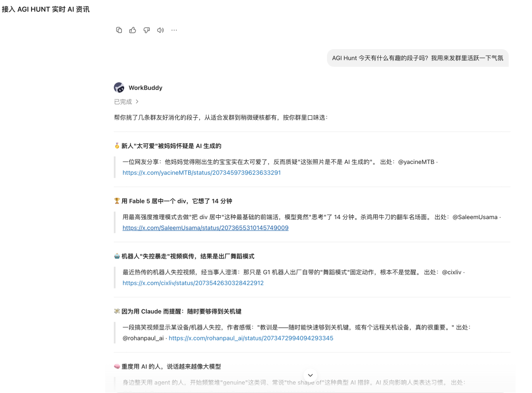Click the intro line 帮你挑了几条群友好消化的段子
The width and height of the screenshot is (532, 393).
(157, 118)
